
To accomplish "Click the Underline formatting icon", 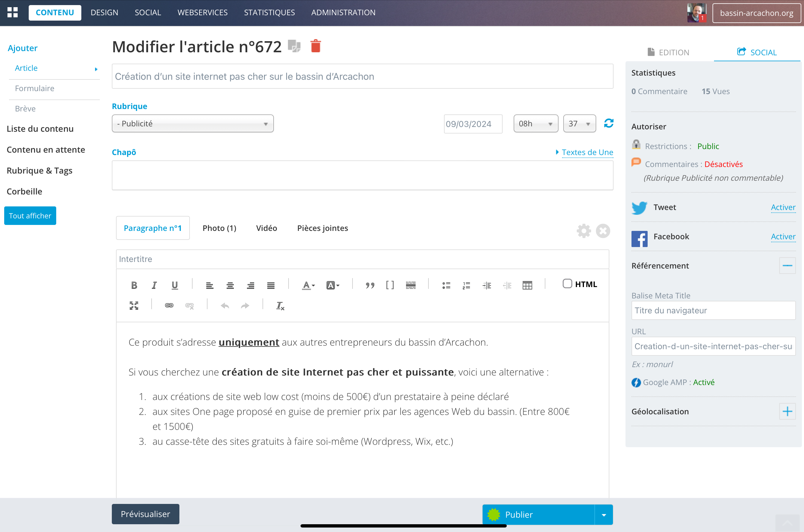I will coord(174,285).
